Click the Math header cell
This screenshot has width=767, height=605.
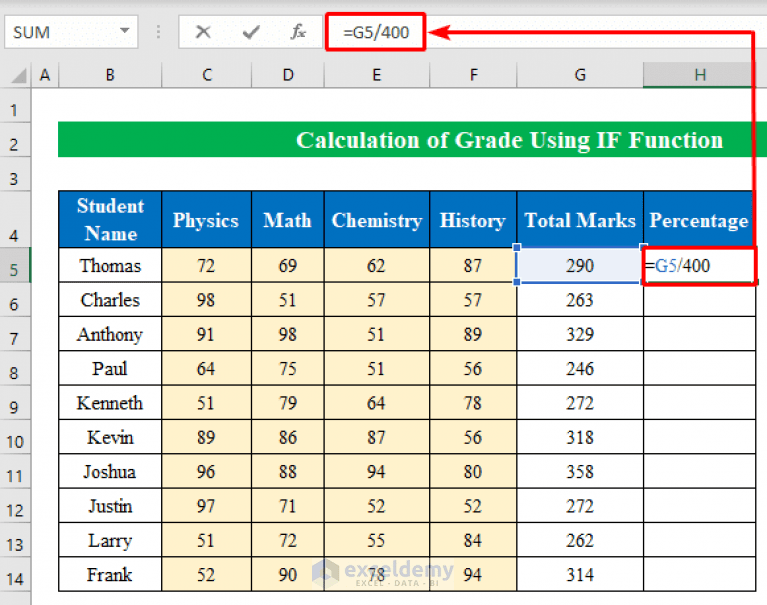[x=288, y=220]
